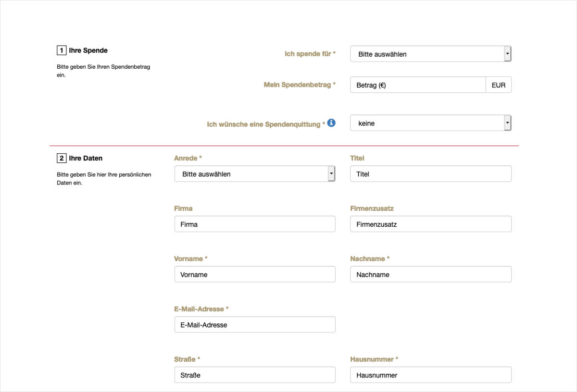
Task: Click the Betrag (€) amount field
Action: pyautogui.click(x=418, y=85)
